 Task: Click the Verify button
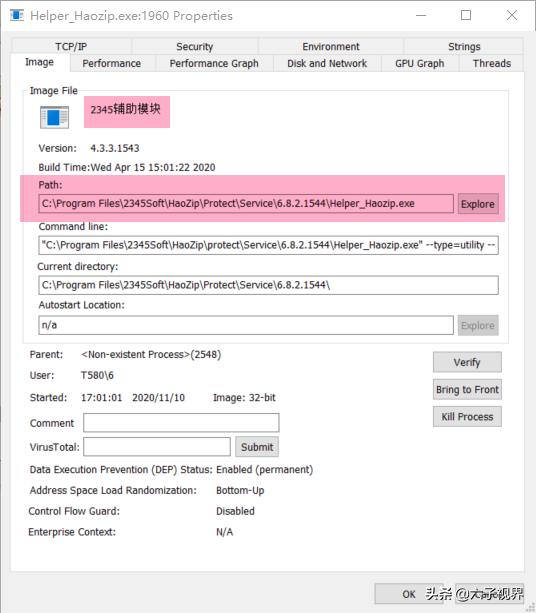467,362
